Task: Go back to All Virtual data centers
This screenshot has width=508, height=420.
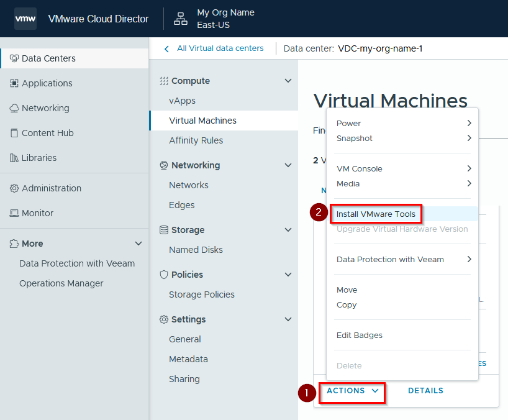Action: coord(220,48)
